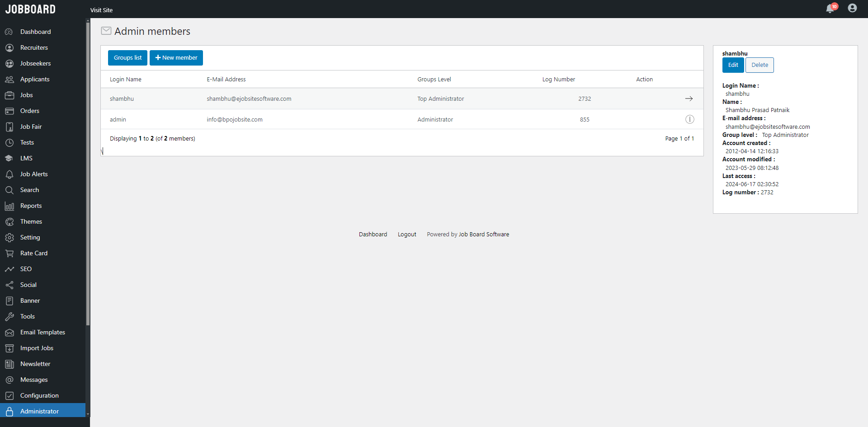Image resolution: width=868 pixels, height=427 pixels.
Task: Open the LMS section icon
Action: (9, 158)
